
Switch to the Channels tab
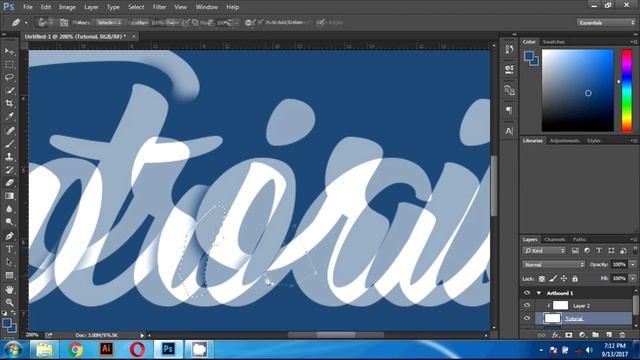(555, 240)
